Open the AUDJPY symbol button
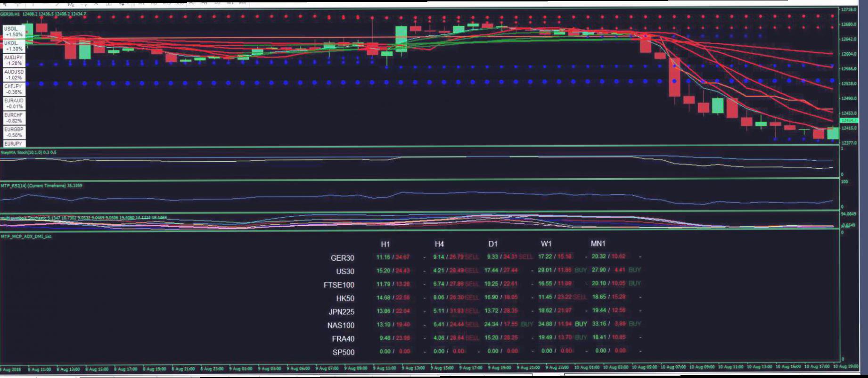The width and height of the screenshot is (868, 378). [14, 60]
